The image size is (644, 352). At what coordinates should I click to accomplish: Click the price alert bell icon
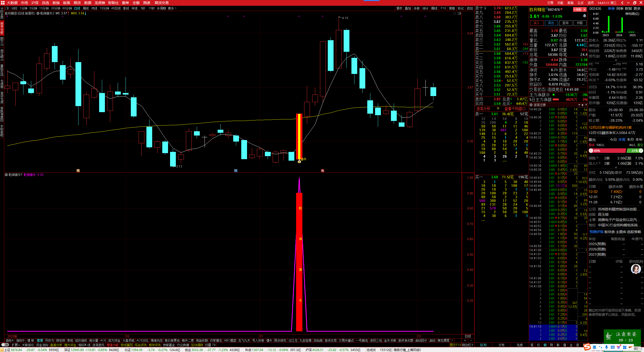click(585, 16)
